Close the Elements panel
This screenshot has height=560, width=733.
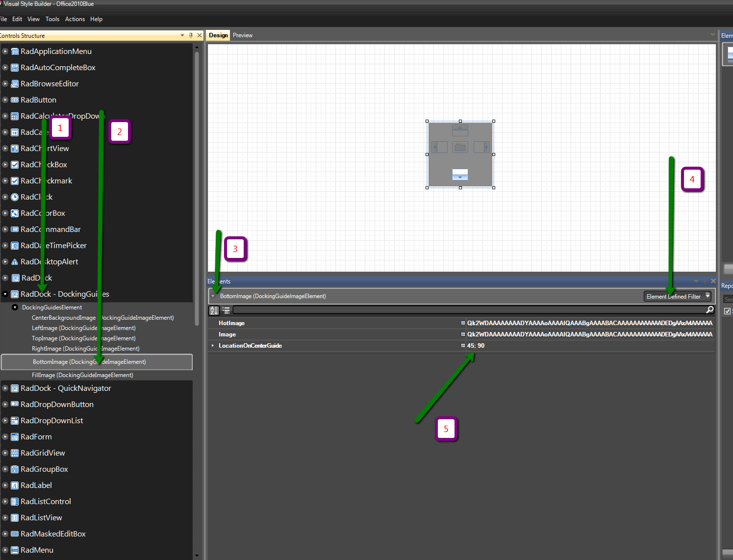pyautogui.click(x=713, y=281)
